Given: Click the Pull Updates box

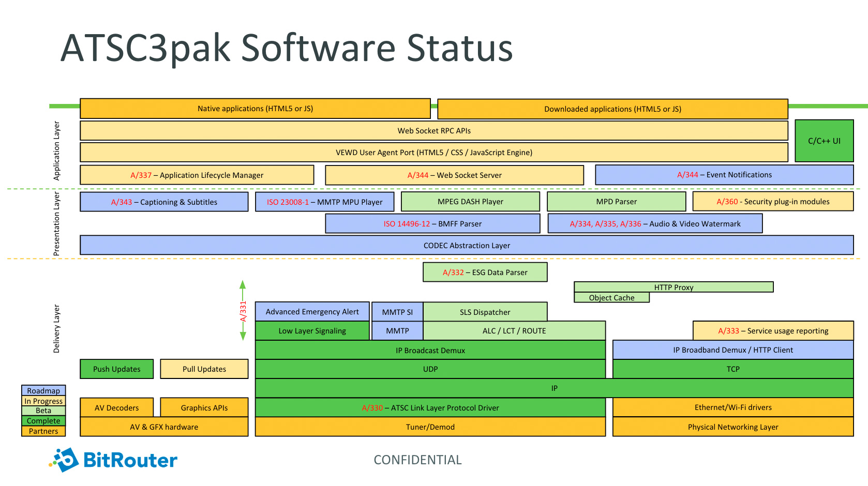Looking at the screenshot, I should point(204,369).
